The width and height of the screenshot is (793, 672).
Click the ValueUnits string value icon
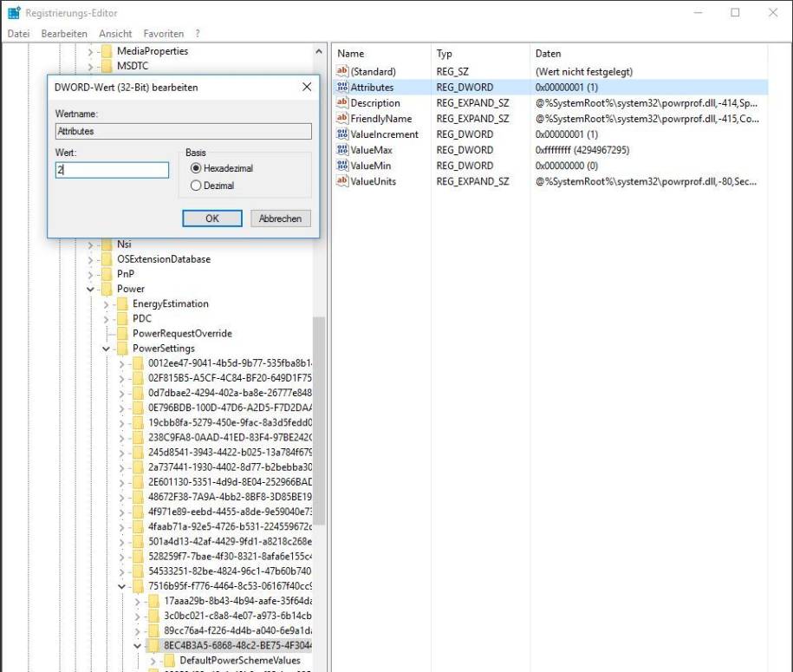[x=341, y=181]
